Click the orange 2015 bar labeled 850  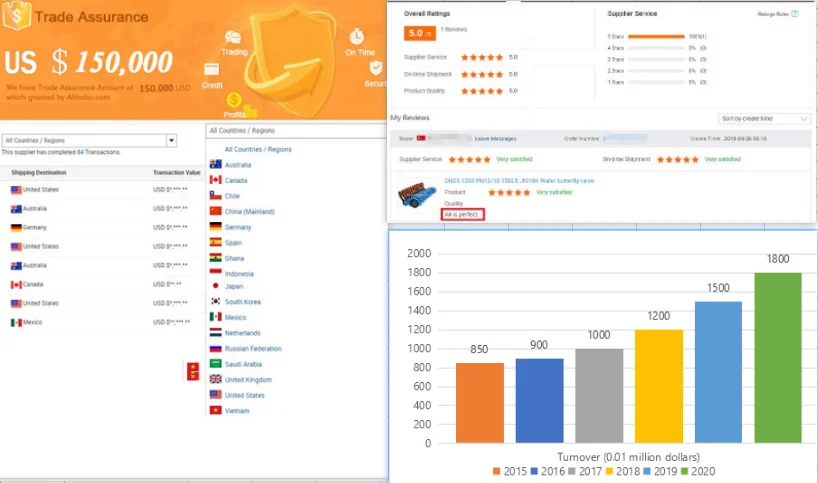coord(479,403)
